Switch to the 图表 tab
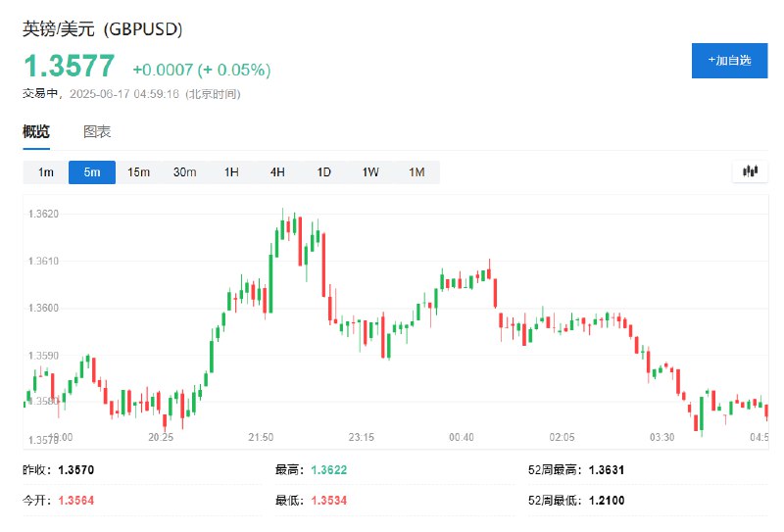The image size is (784, 532). pyautogui.click(x=97, y=132)
